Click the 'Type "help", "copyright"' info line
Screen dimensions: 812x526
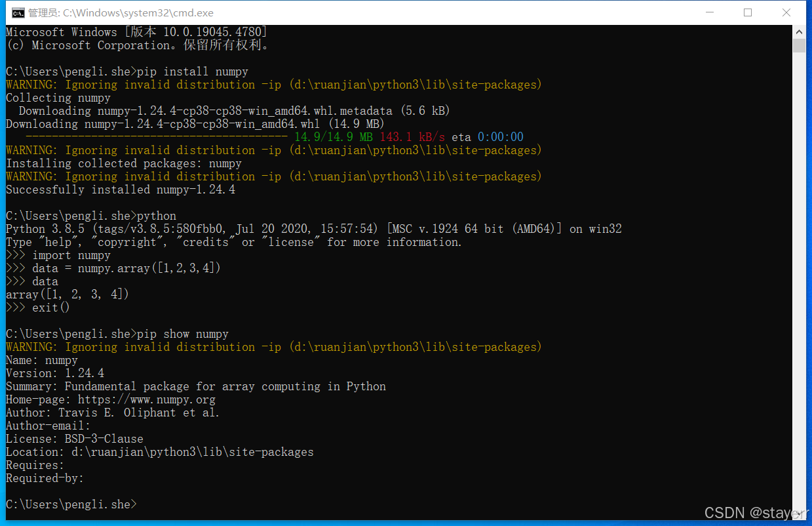point(234,242)
